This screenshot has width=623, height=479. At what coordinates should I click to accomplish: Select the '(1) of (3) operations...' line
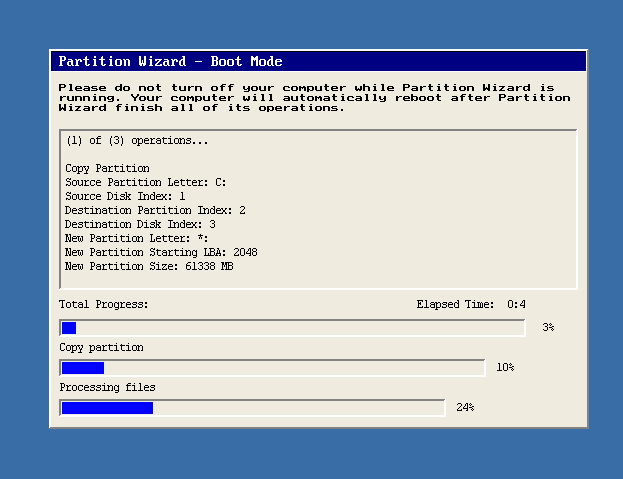(x=137, y=141)
